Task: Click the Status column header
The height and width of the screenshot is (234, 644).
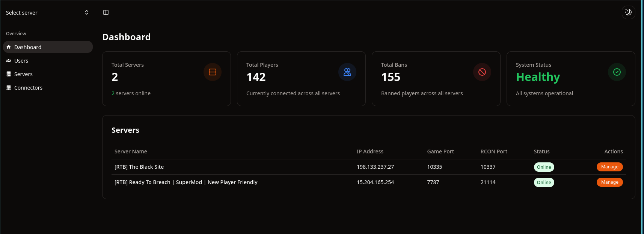Action: click(541, 151)
